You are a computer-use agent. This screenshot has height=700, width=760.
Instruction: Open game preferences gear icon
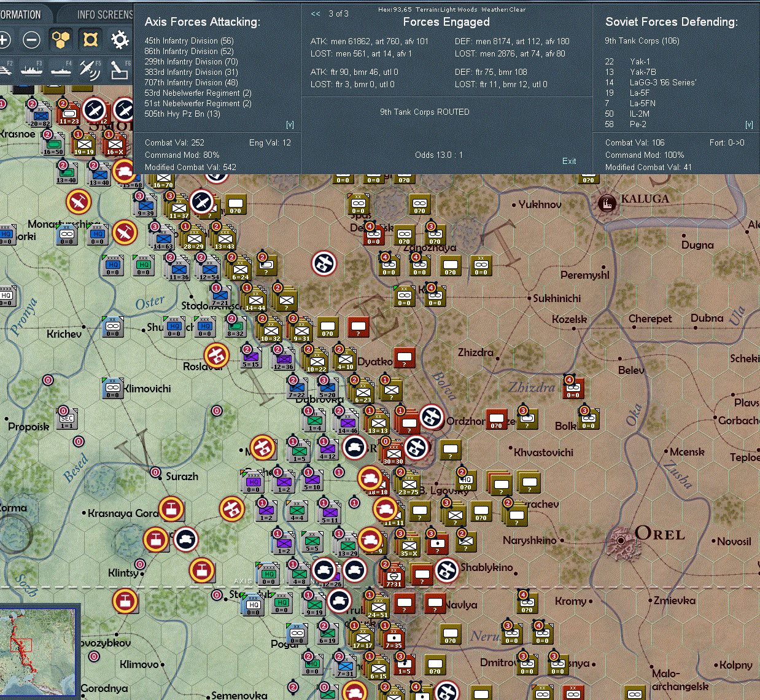pos(120,40)
